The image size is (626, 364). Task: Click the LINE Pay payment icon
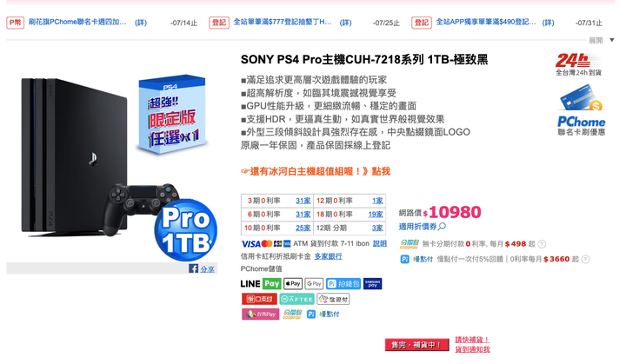click(x=261, y=284)
